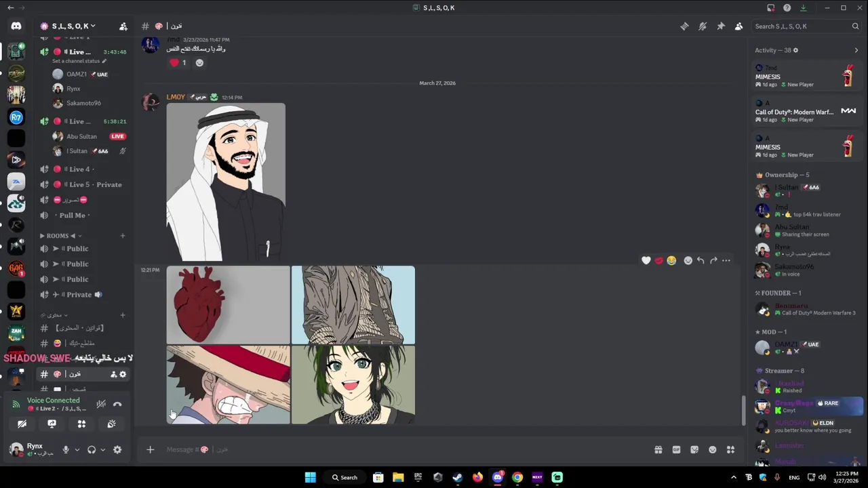The height and width of the screenshot is (488, 868).
Task: Share your screen from voice panel
Action: pyautogui.click(x=52, y=424)
